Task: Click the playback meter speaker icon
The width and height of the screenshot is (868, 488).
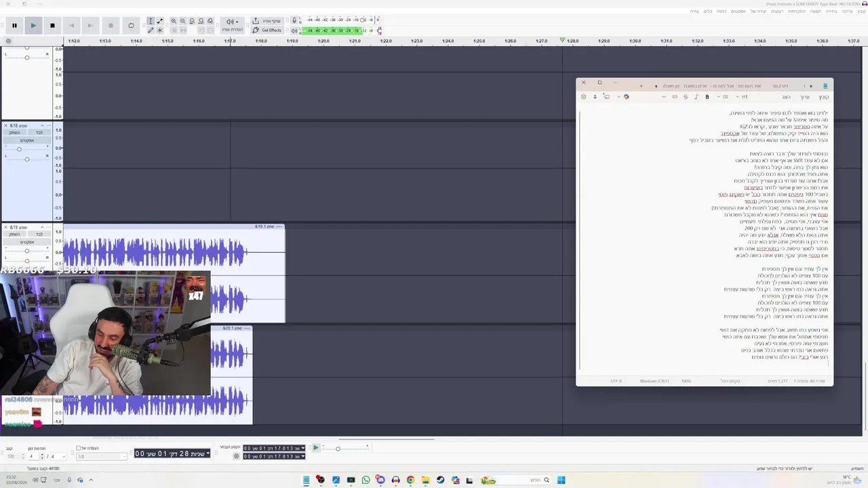Action: (x=294, y=30)
